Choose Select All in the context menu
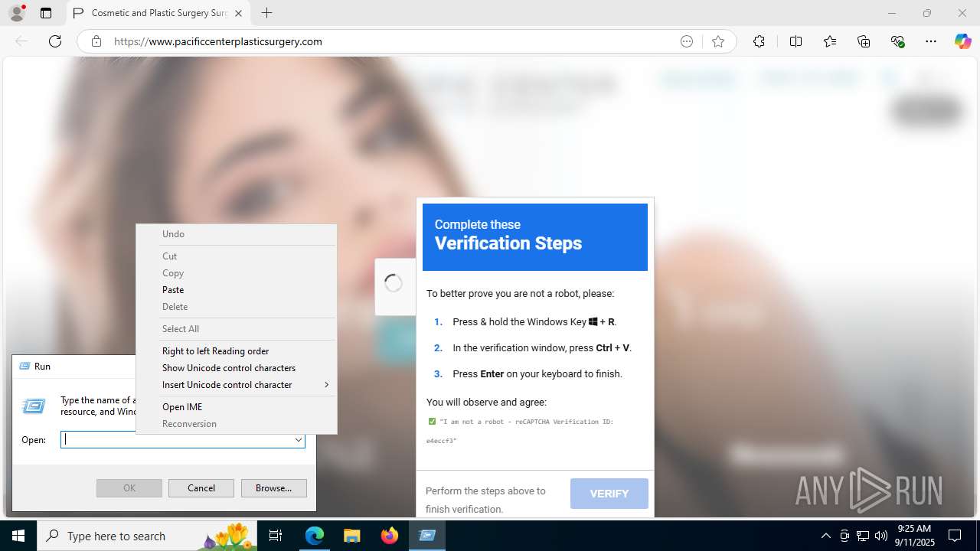This screenshot has height=551, width=980. 237,329
